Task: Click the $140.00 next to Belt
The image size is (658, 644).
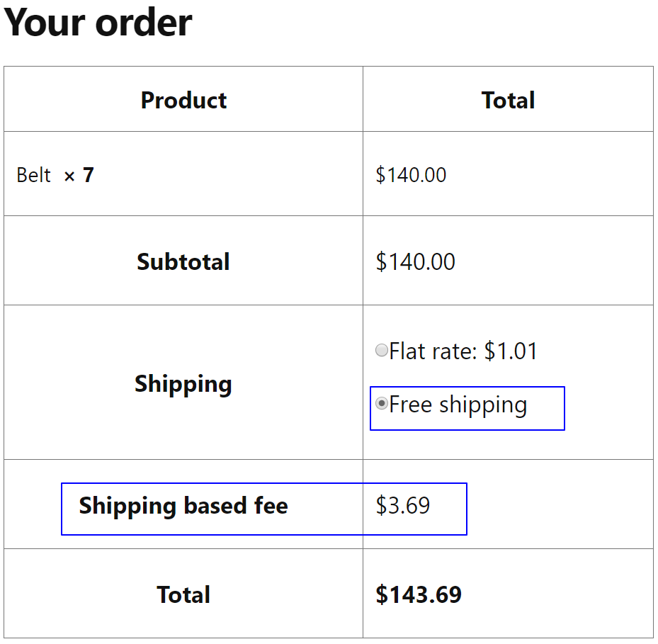Action: [411, 174]
